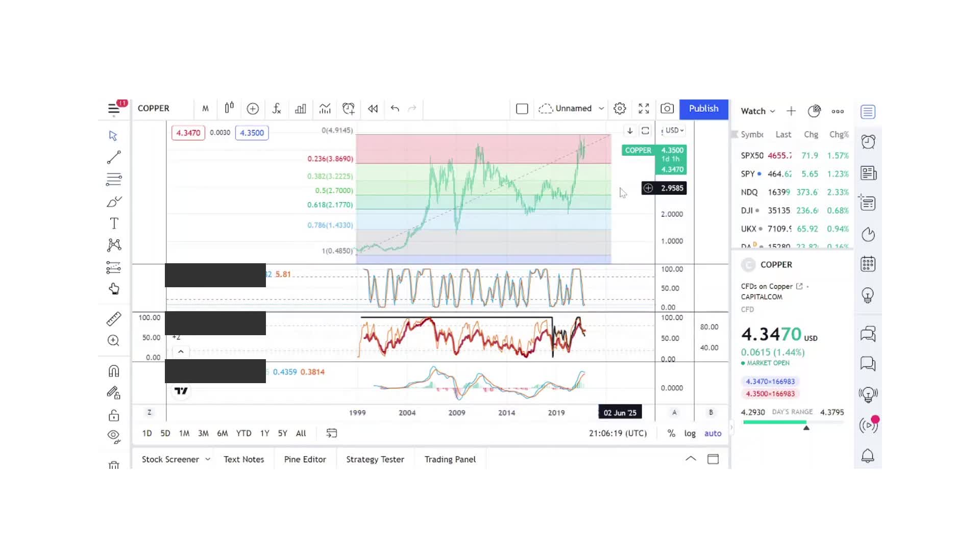Viewport: 980px width, 551px height.
Task: Click the Publish button
Action: coord(703,109)
